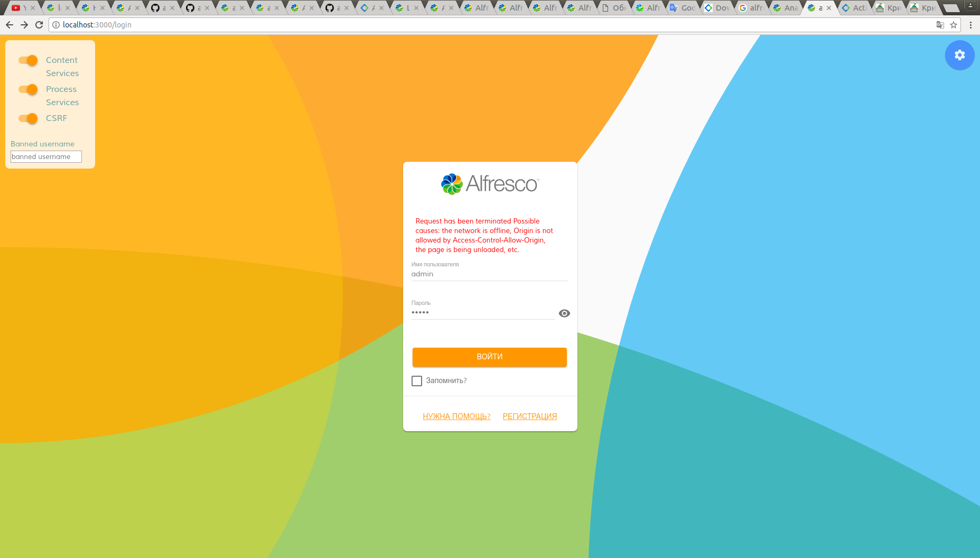Click the Chrome profile avatar icon
The image size is (980, 558).
click(971, 5)
